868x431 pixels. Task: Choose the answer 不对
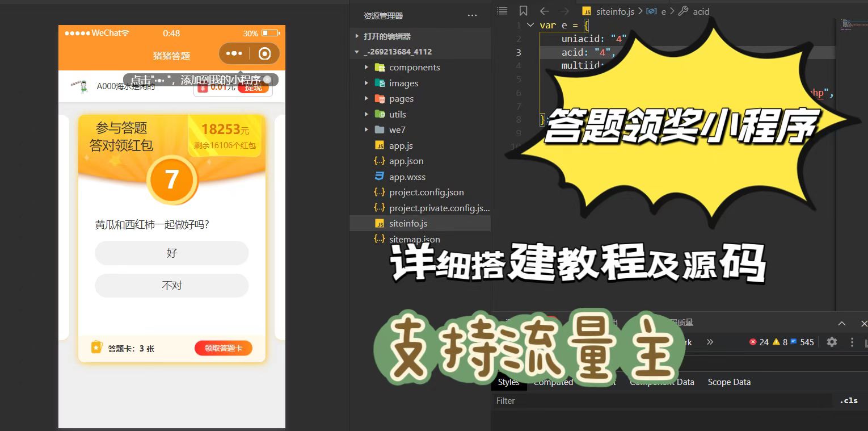tap(172, 286)
